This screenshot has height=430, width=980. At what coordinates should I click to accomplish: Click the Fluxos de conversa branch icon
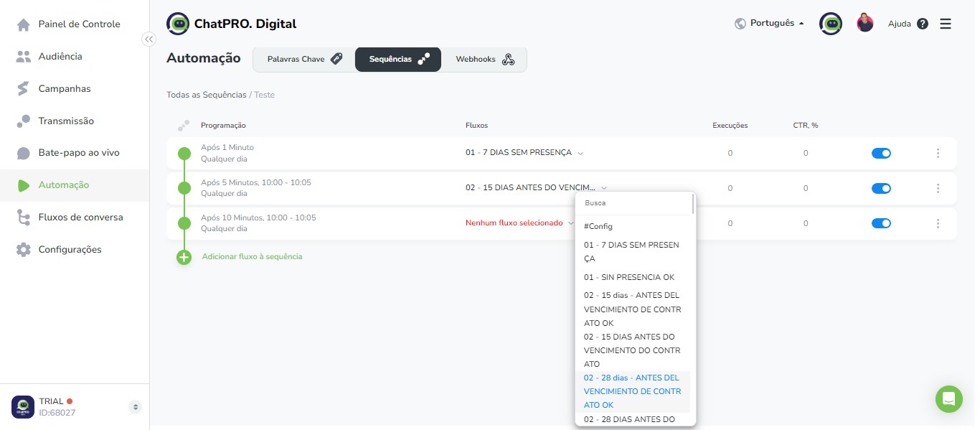click(x=24, y=217)
